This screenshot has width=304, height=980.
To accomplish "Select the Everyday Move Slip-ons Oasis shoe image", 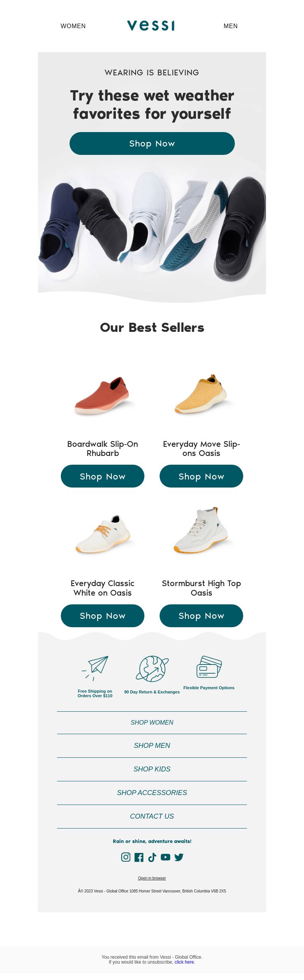I will click(201, 394).
